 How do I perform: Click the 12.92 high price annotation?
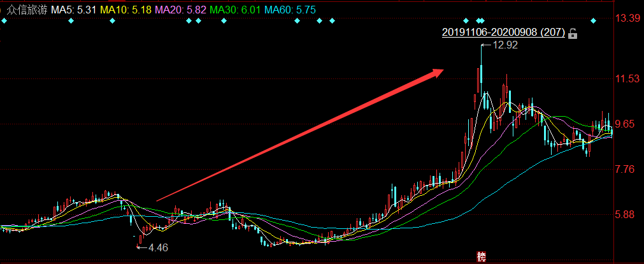point(505,45)
